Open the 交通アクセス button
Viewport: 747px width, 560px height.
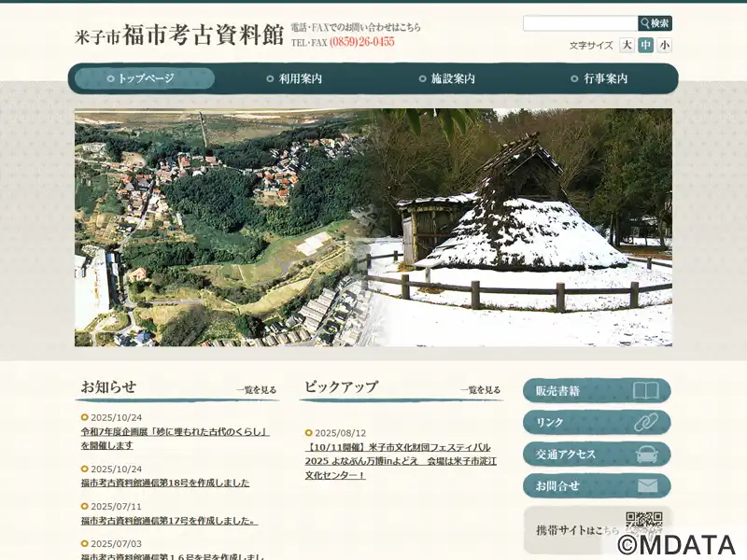(597, 455)
